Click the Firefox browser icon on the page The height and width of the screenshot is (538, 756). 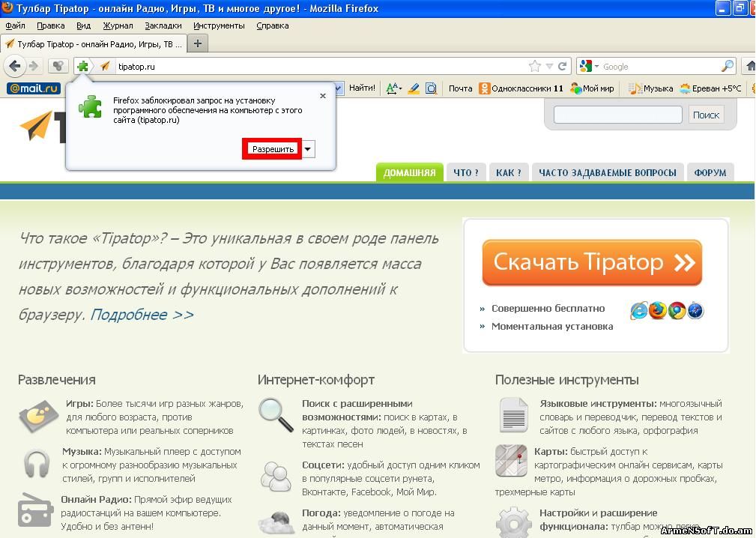[x=657, y=311]
